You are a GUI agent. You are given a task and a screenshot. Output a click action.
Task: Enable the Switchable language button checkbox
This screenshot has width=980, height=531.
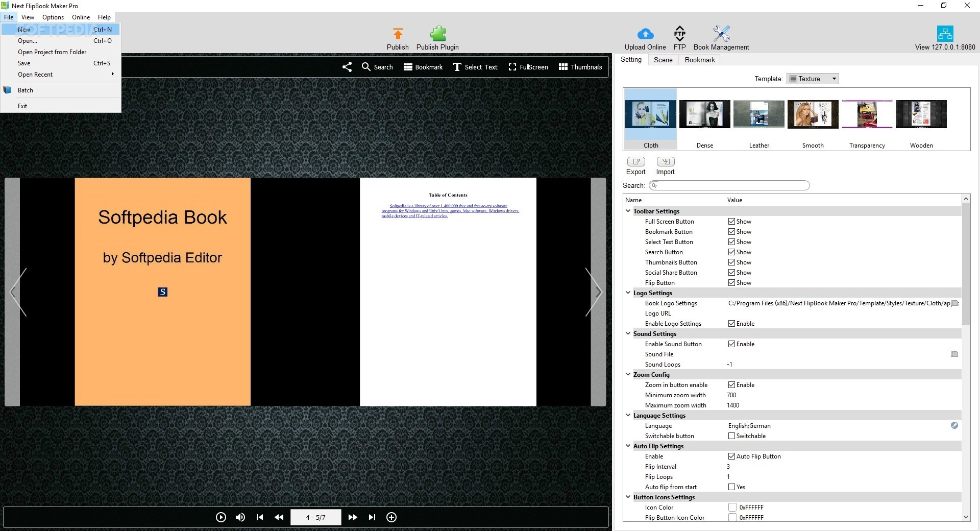731,436
